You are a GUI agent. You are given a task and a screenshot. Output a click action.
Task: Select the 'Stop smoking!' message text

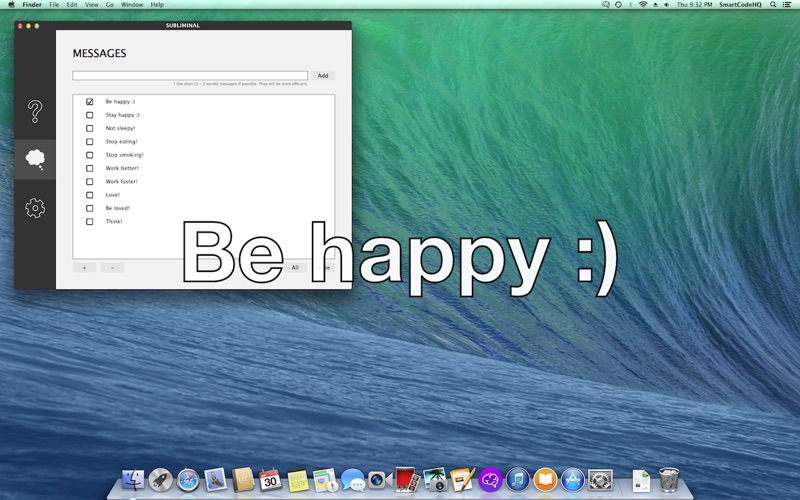coord(124,155)
